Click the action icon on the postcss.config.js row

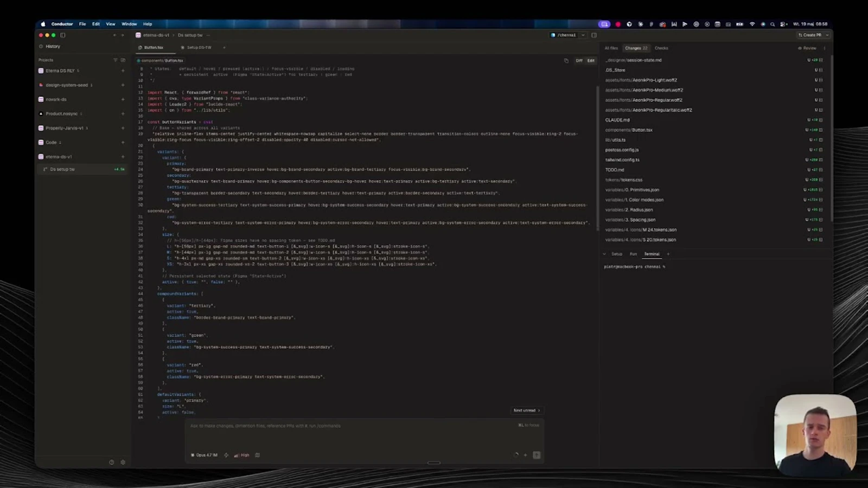tap(820, 150)
